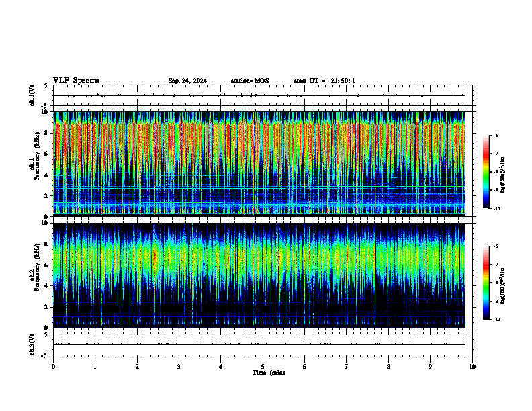Click the "-10" label on ch.2 color bar
Viewport: 532px width, 411px height.
point(497,320)
